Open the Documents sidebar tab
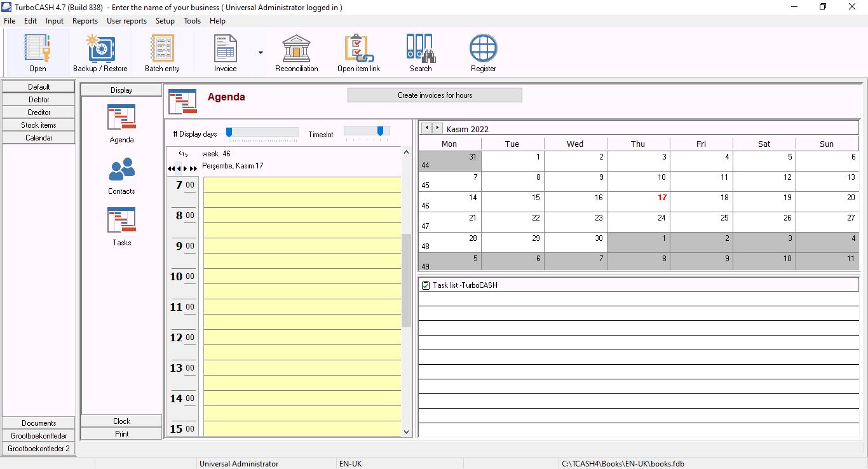 (x=39, y=423)
